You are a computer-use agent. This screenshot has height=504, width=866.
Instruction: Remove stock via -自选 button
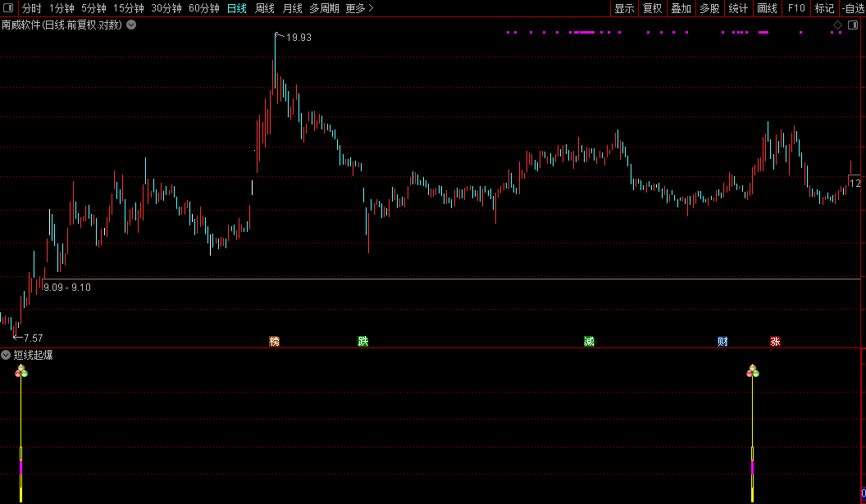[854, 8]
